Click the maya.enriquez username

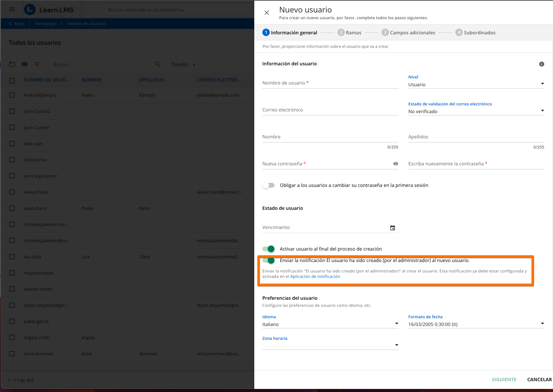[x=39, y=273]
